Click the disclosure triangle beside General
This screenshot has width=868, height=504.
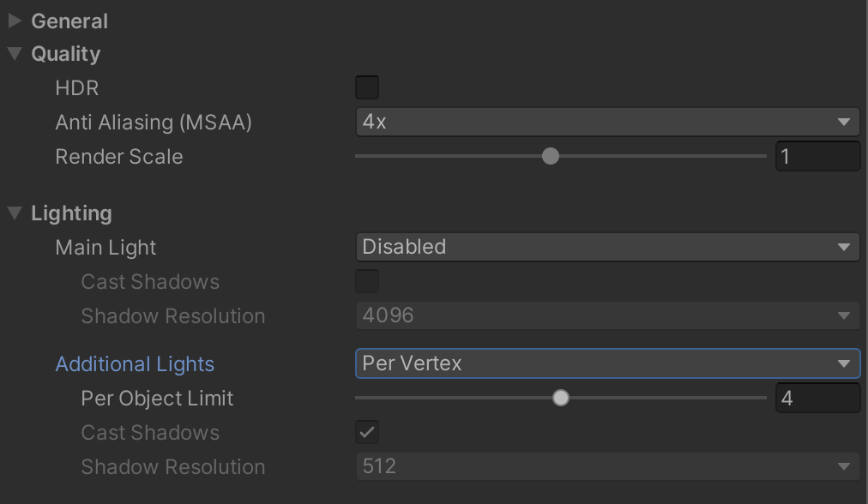coord(15,21)
